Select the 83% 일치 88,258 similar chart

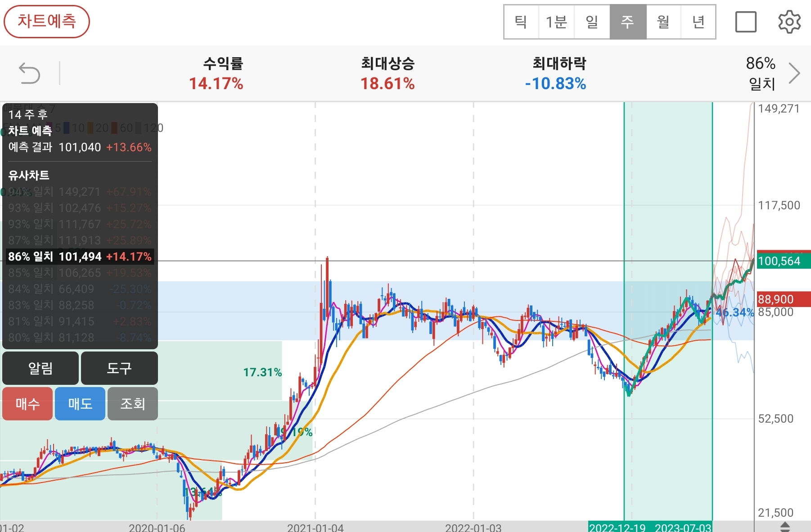pos(80,305)
